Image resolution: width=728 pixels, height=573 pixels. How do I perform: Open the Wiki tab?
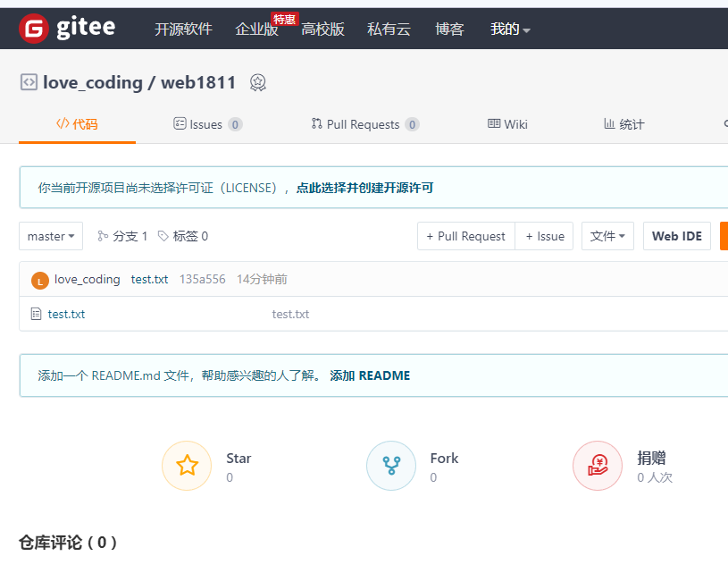507,124
